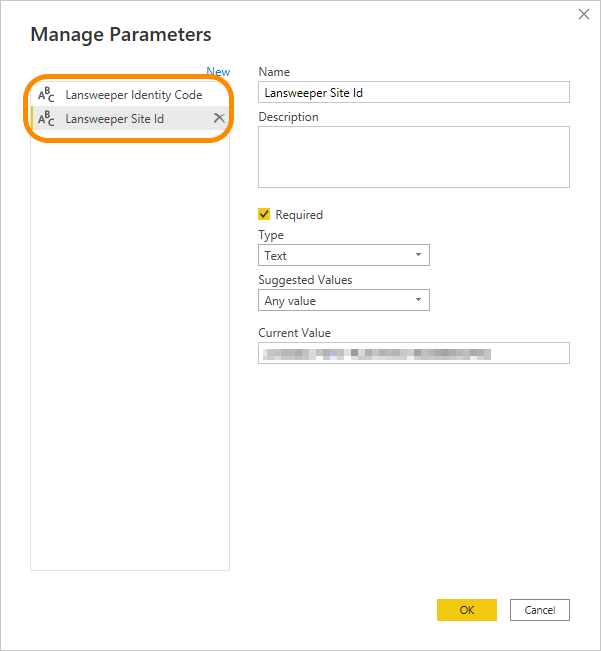Select the Lansweeper Identity Code parameter
The width and height of the screenshot is (601, 651).
coord(133,95)
